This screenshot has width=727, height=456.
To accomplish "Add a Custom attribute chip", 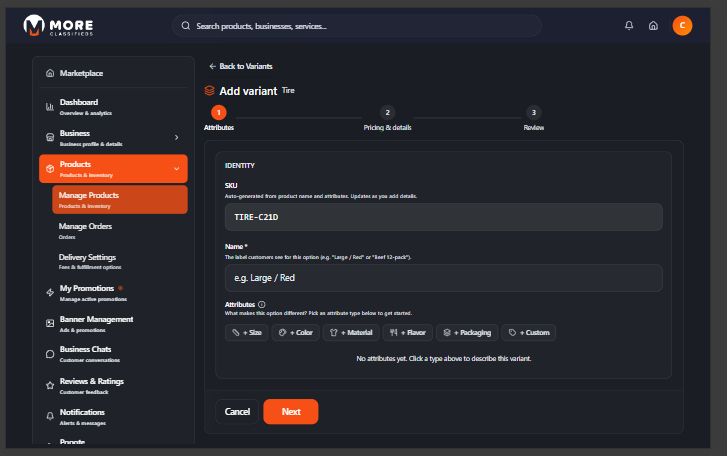I will point(529,332).
